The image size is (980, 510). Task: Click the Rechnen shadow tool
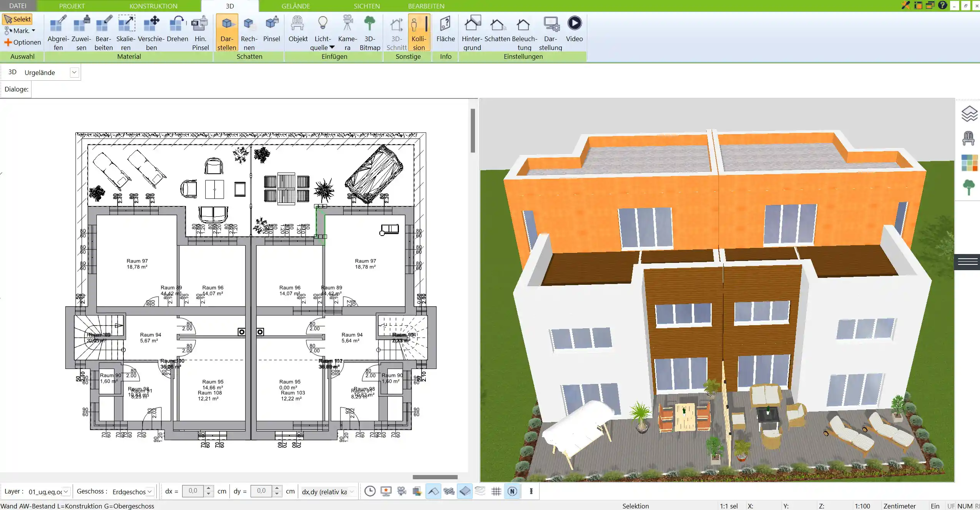pos(249,33)
